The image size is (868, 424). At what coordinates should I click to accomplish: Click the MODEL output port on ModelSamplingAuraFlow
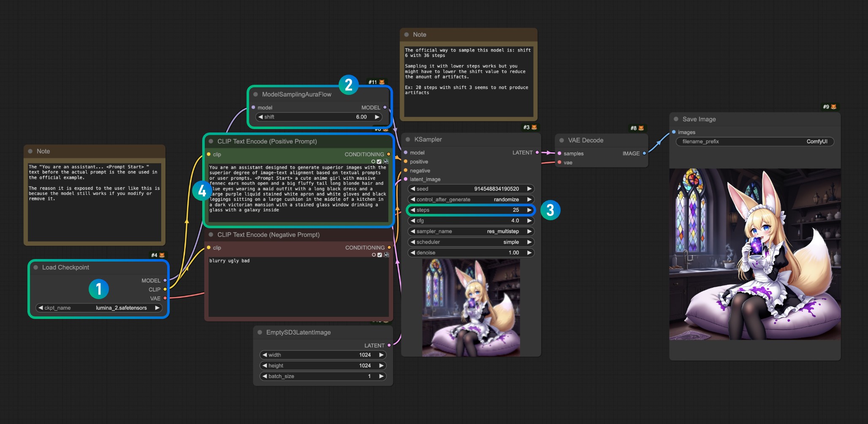click(x=385, y=108)
